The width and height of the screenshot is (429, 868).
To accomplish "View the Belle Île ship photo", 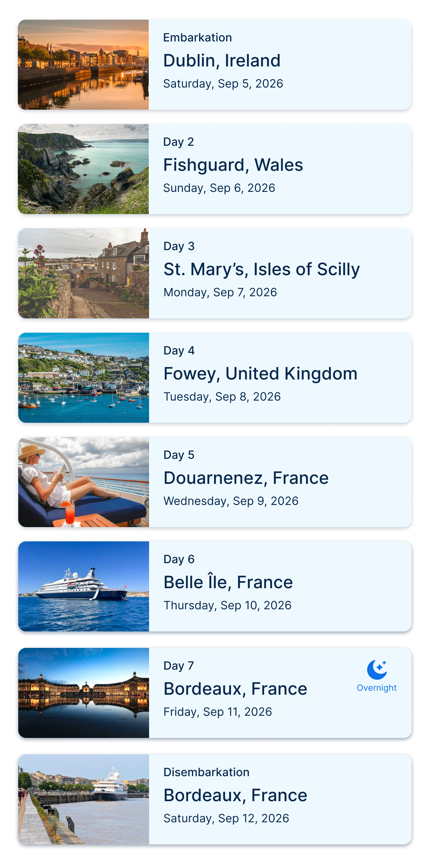I will 84,586.
